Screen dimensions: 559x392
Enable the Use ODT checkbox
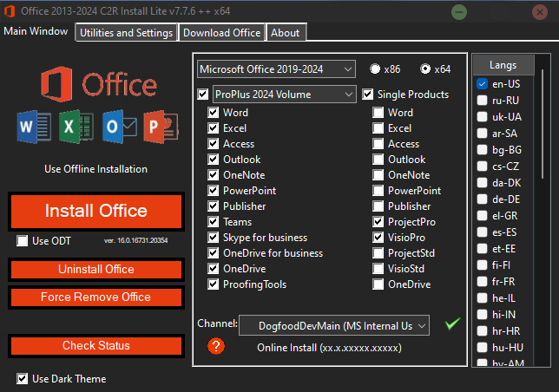[x=23, y=241]
